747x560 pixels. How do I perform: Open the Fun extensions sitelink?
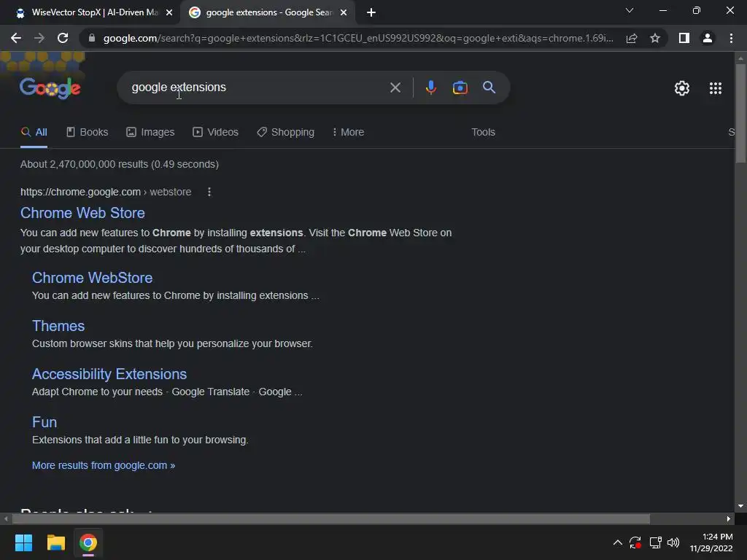click(x=44, y=422)
